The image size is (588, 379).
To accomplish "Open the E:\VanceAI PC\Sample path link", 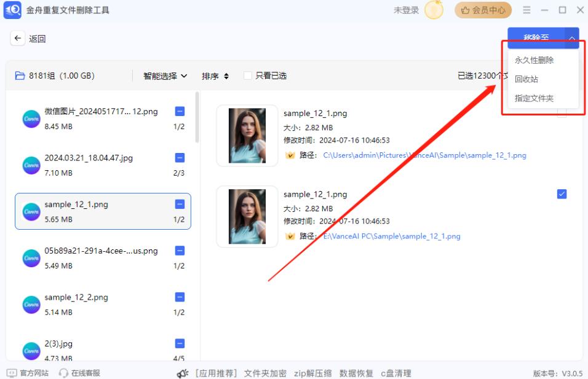I will tap(392, 236).
